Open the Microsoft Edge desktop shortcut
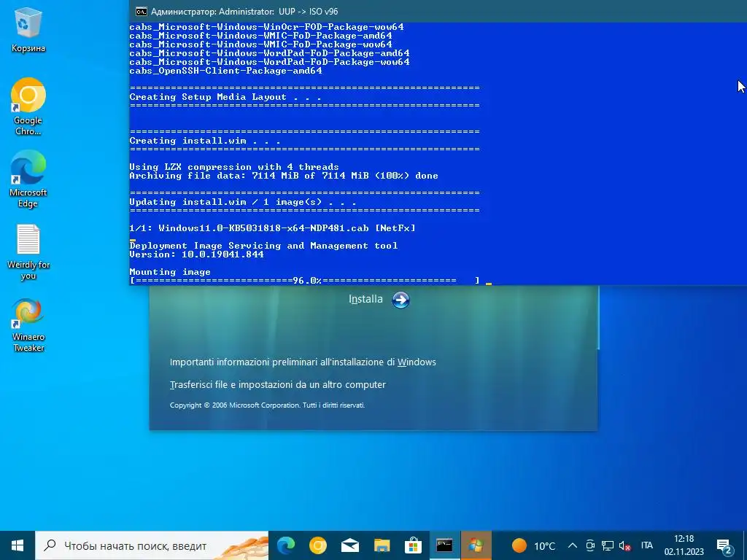Image resolution: width=747 pixels, height=560 pixels. click(28, 179)
